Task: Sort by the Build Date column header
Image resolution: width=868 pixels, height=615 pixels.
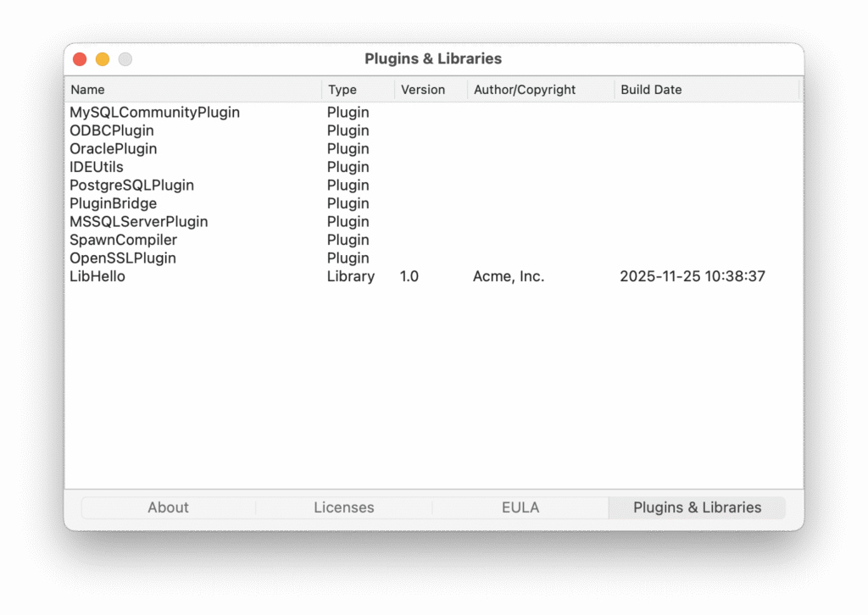Action: (x=706, y=90)
